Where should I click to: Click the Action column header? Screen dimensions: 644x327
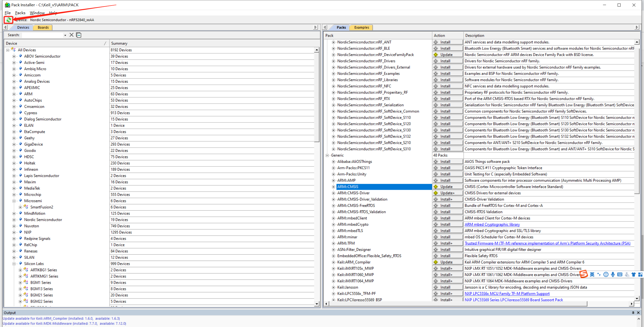(448, 35)
